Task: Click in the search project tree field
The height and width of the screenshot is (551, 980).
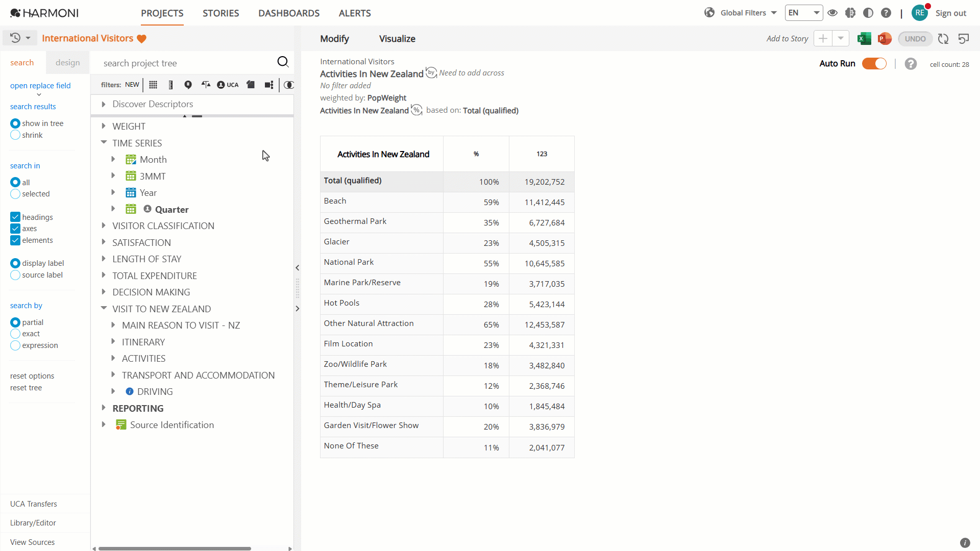Action: (x=186, y=63)
